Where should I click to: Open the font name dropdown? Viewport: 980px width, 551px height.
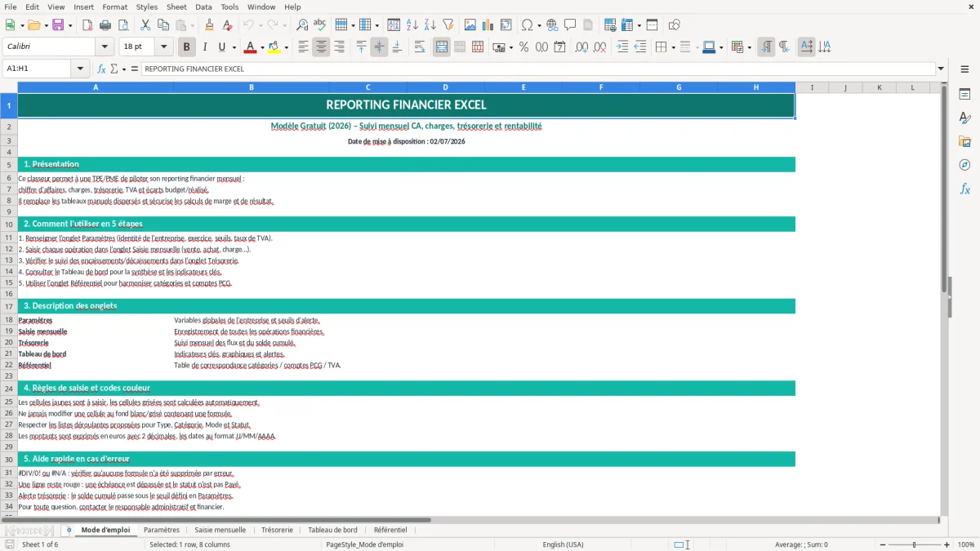pyautogui.click(x=104, y=47)
